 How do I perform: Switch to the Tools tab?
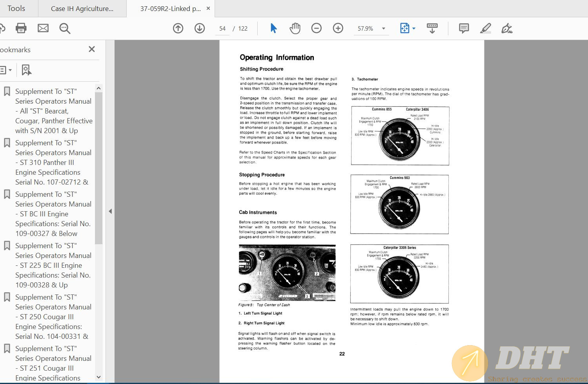click(x=16, y=8)
